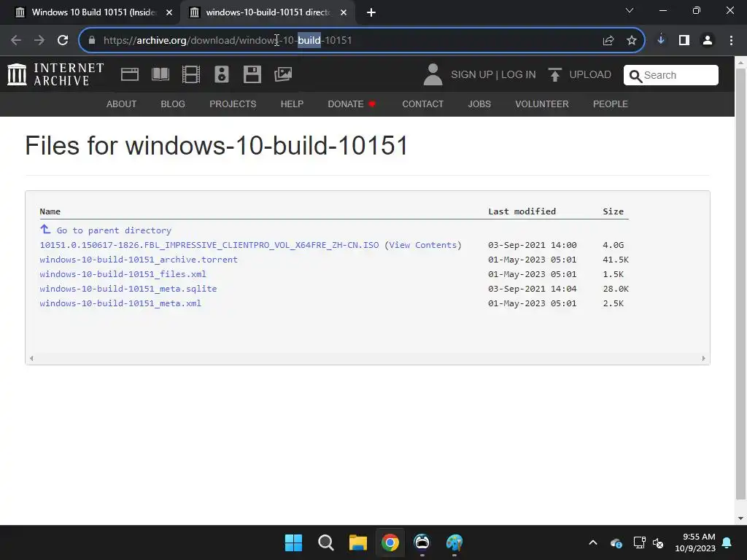Open the Texts book icon
This screenshot has width=747, height=560.
point(160,74)
